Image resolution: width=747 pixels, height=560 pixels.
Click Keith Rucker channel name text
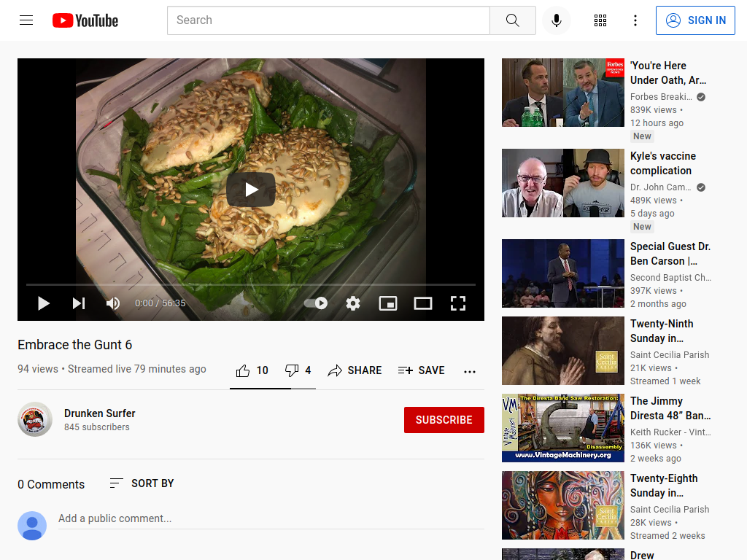tap(670, 432)
